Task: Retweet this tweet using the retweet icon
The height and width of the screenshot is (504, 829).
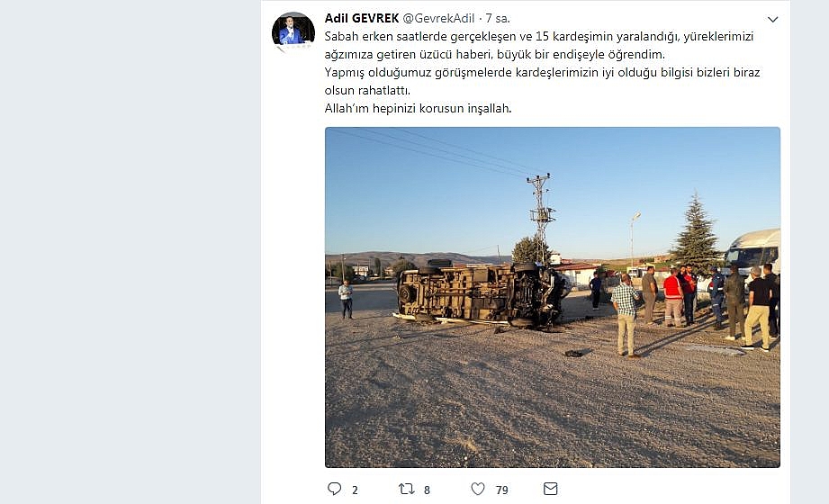Action: pyautogui.click(x=406, y=489)
